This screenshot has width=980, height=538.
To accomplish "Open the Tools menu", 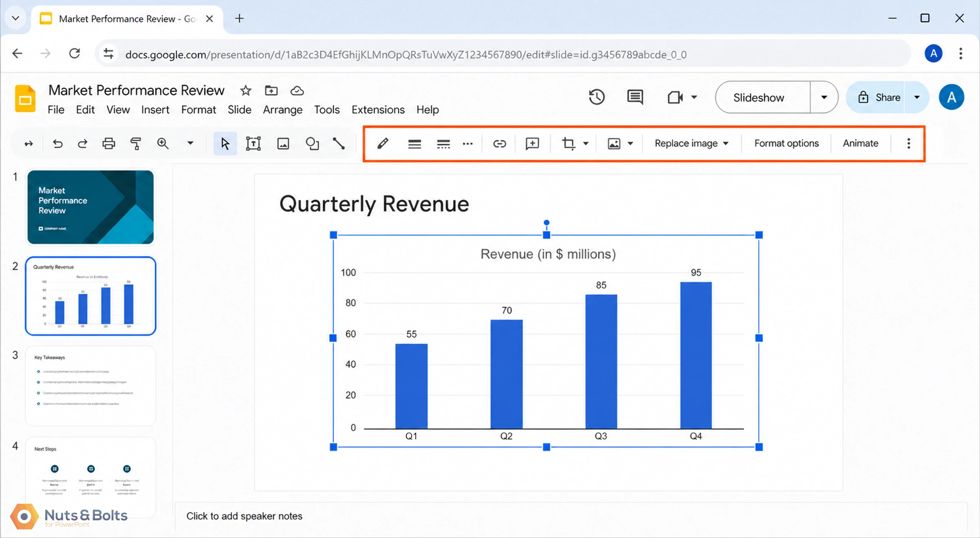I will tap(327, 110).
